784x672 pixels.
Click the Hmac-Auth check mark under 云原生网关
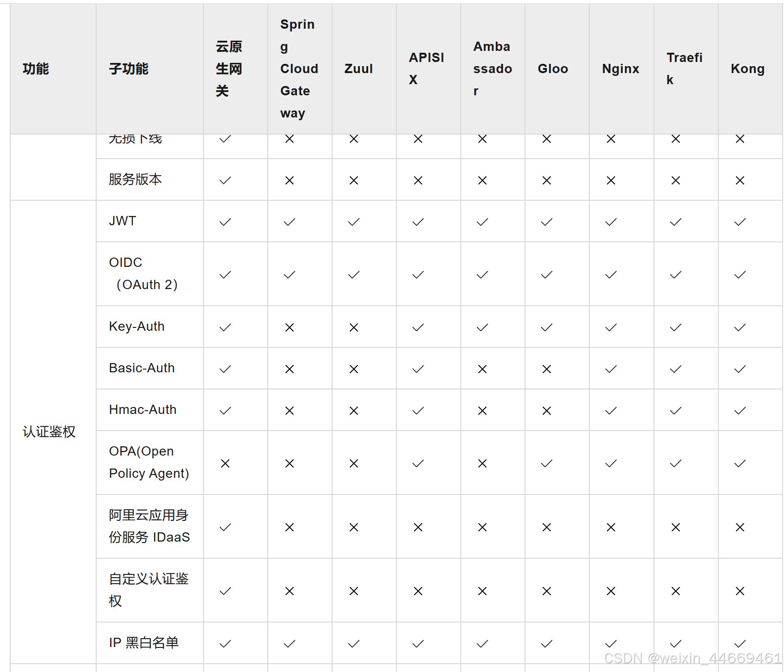(x=225, y=411)
